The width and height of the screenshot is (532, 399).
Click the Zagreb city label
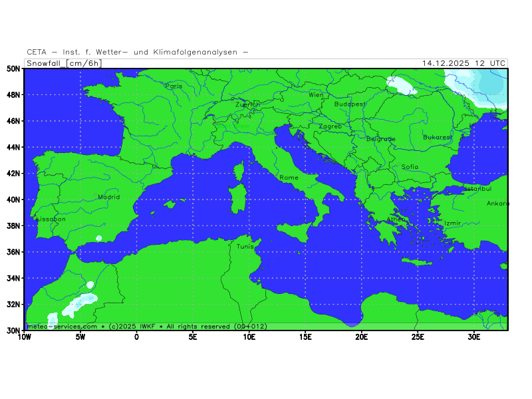coord(330,126)
